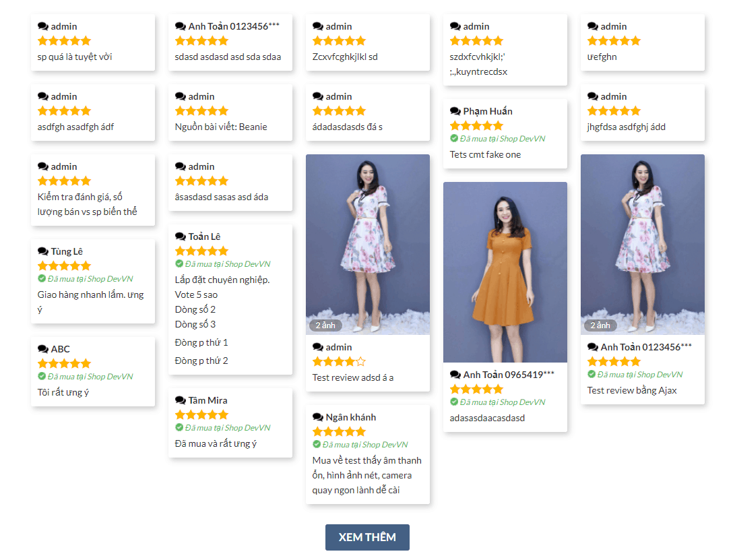Click the five-star rating under Phạm Huấn
The width and height of the screenshot is (733, 560).
pos(476,125)
